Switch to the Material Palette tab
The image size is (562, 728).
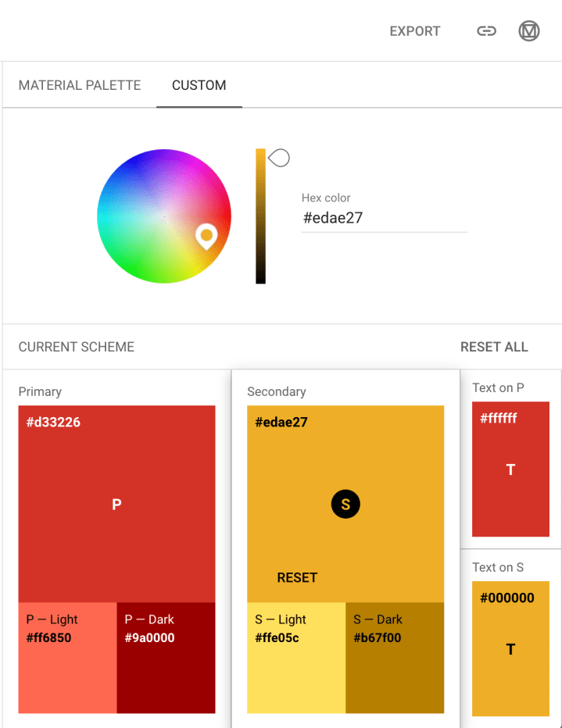click(80, 85)
